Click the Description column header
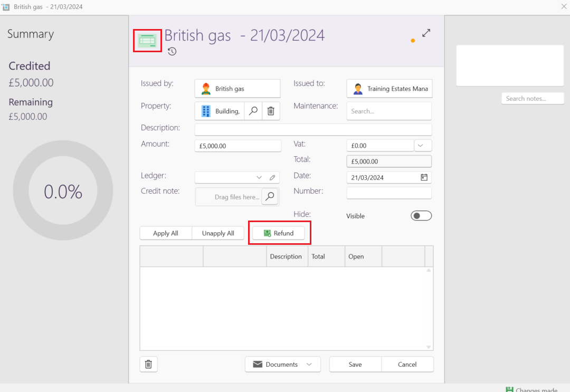 point(287,256)
